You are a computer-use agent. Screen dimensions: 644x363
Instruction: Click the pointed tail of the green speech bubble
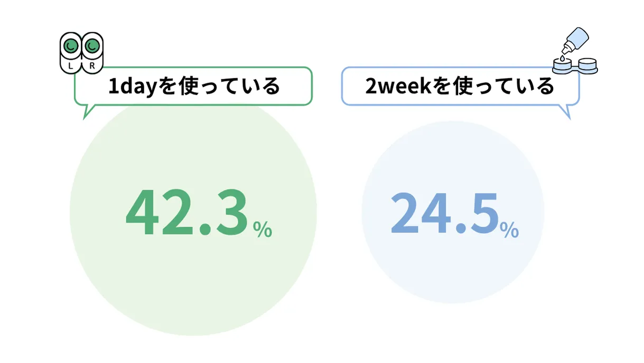(x=86, y=113)
